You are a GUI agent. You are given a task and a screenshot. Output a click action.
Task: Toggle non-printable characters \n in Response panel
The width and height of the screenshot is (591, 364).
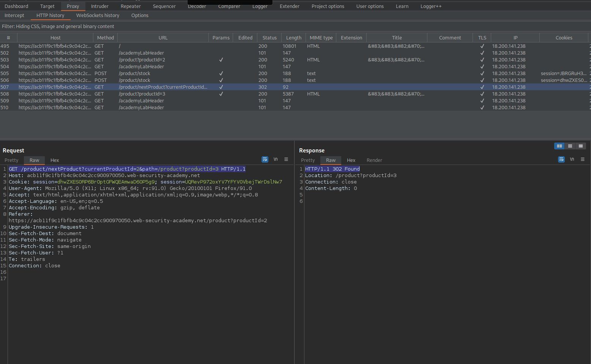point(572,159)
